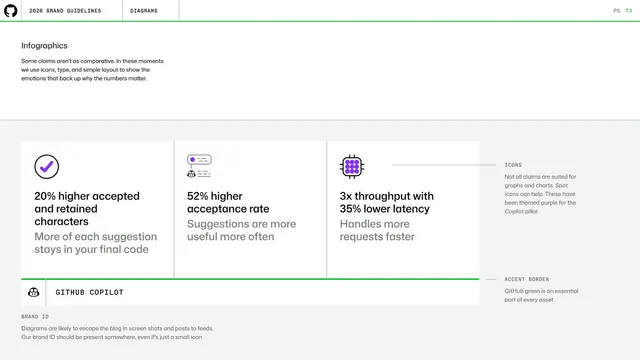Click '52% higher acceptance rate' headline

pos(228,202)
